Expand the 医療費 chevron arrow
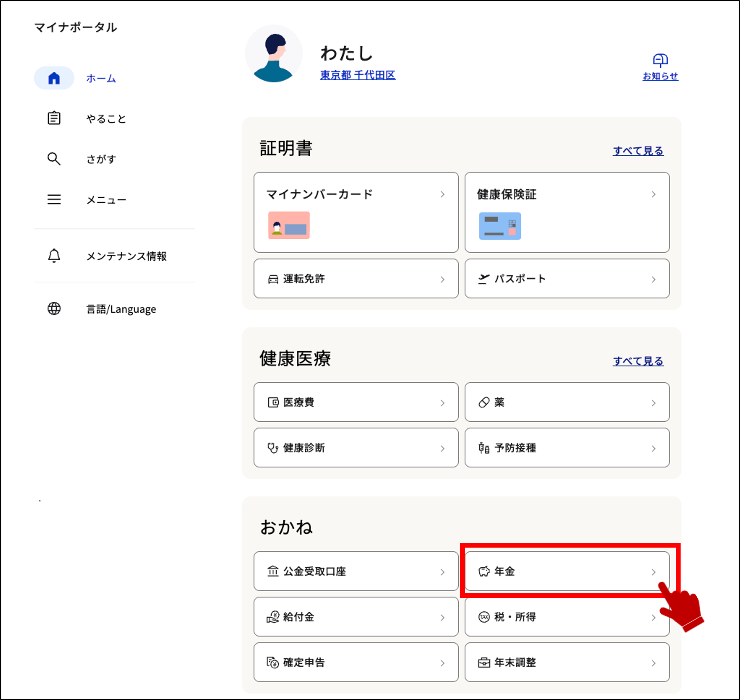This screenshot has width=740, height=700. click(443, 403)
